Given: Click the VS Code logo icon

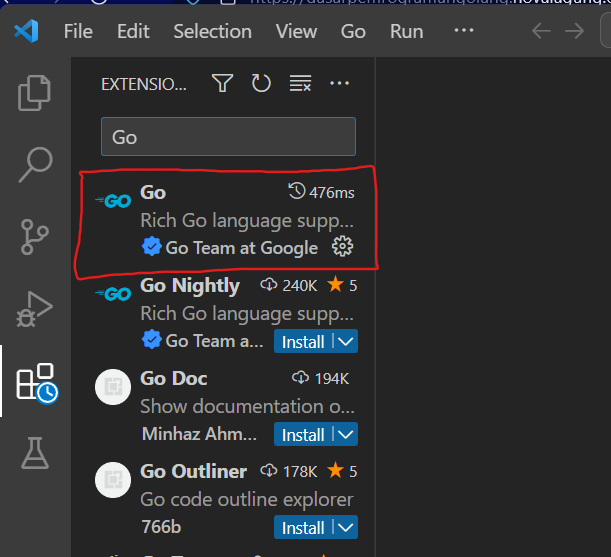Looking at the screenshot, I should click(26, 31).
